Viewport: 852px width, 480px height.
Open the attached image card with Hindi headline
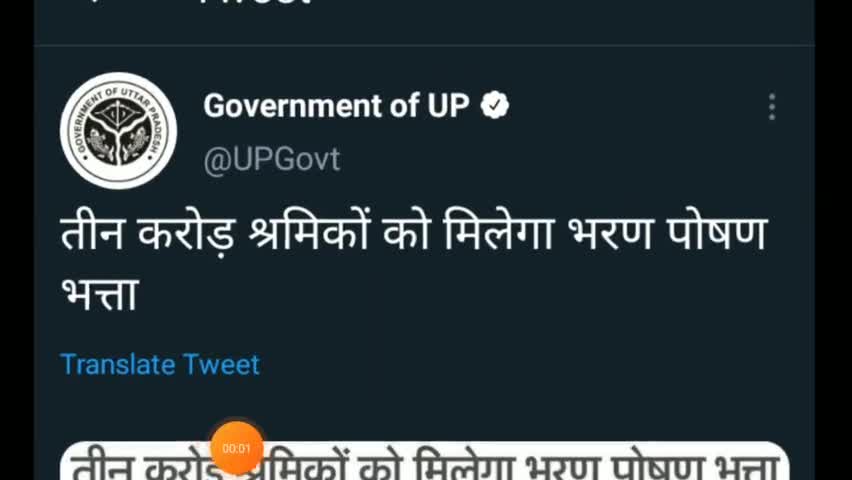(425, 461)
